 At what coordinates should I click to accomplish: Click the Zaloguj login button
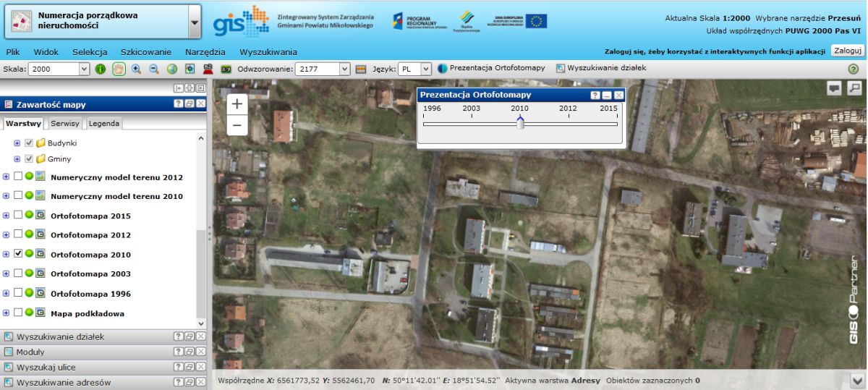(x=847, y=51)
